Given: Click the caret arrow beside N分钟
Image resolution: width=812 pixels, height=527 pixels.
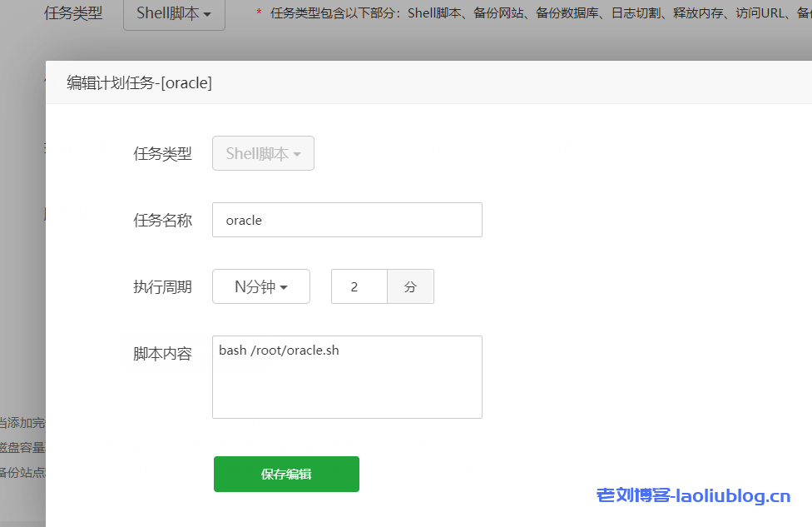Looking at the screenshot, I should tap(285, 288).
